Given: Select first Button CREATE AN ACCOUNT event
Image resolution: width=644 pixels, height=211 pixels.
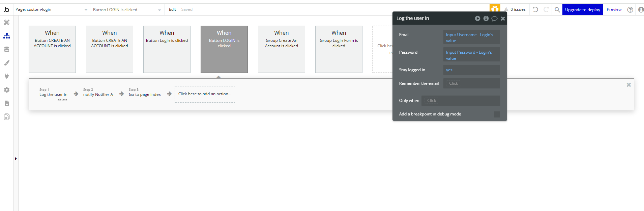Looking at the screenshot, I should pos(52,49).
